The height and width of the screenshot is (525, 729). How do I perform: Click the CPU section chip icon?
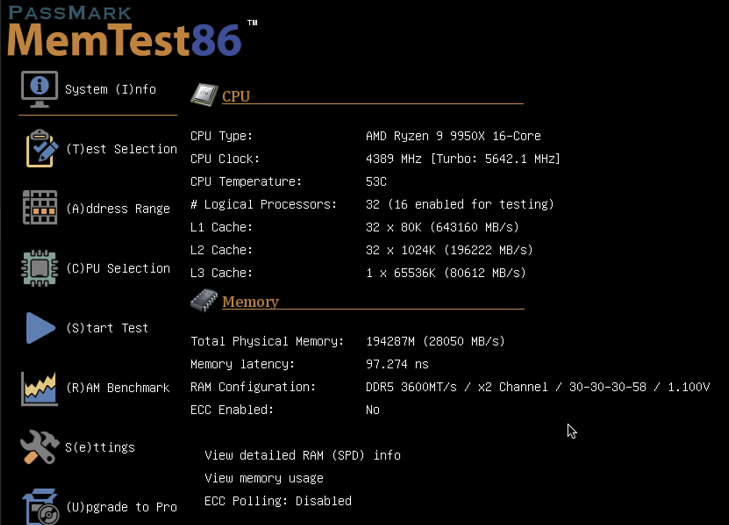204,94
